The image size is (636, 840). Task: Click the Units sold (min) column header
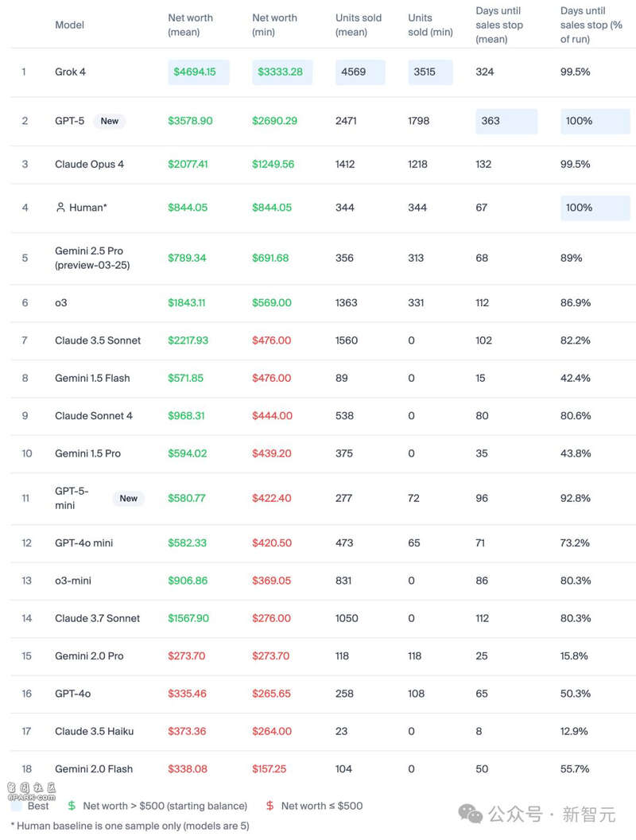coord(430,25)
